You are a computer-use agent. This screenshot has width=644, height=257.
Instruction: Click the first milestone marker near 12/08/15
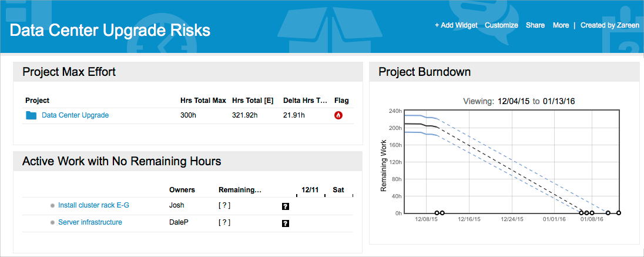pos(437,213)
